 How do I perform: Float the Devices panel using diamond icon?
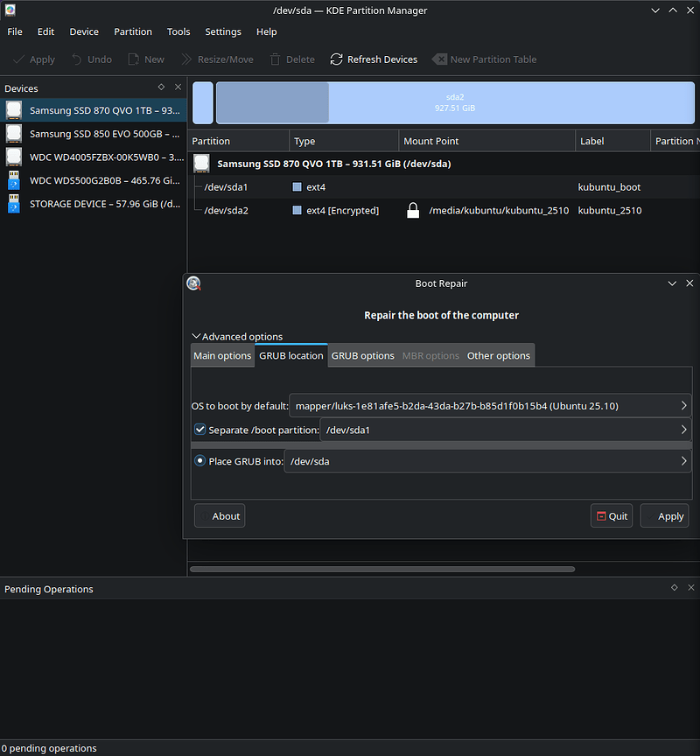[161, 87]
